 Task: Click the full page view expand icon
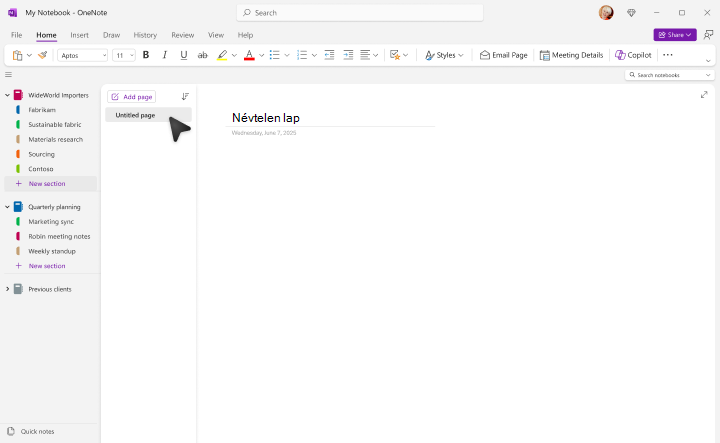pyautogui.click(x=704, y=95)
